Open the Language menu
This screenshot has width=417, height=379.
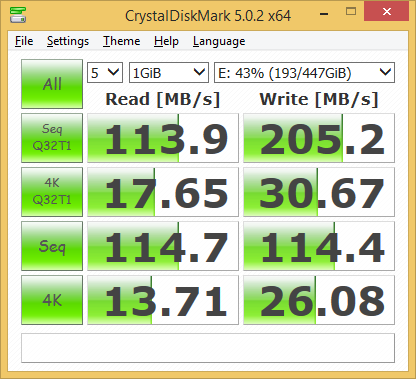pos(219,41)
